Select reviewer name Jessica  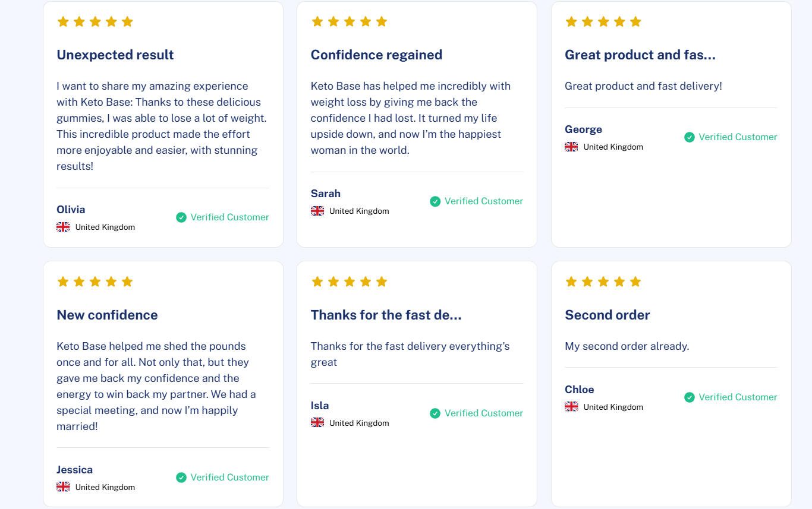(74, 470)
